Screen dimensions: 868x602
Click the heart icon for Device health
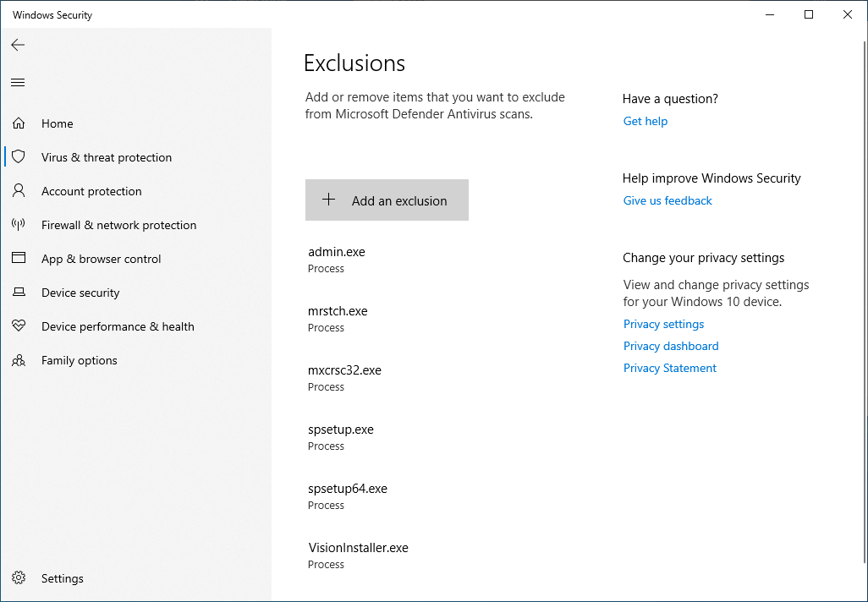tap(19, 326)
